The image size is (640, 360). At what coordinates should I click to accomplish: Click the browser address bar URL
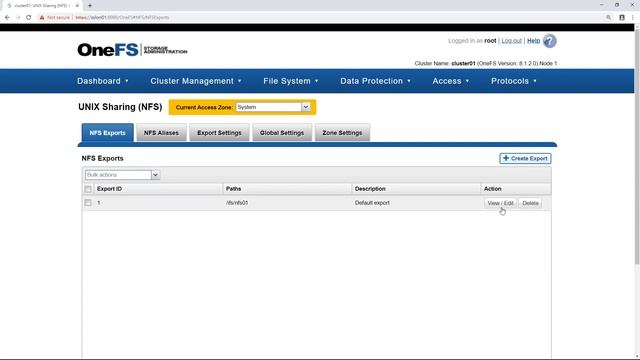click(x=122, y=18)
